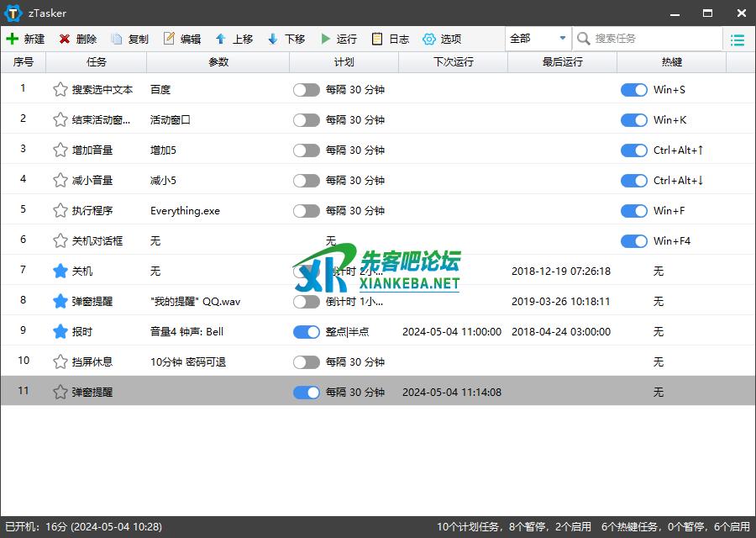Click the 删除 (Delete) red X icon
Image resolution: width=756 pixels, height=538 pixels.
coord(65,39)
